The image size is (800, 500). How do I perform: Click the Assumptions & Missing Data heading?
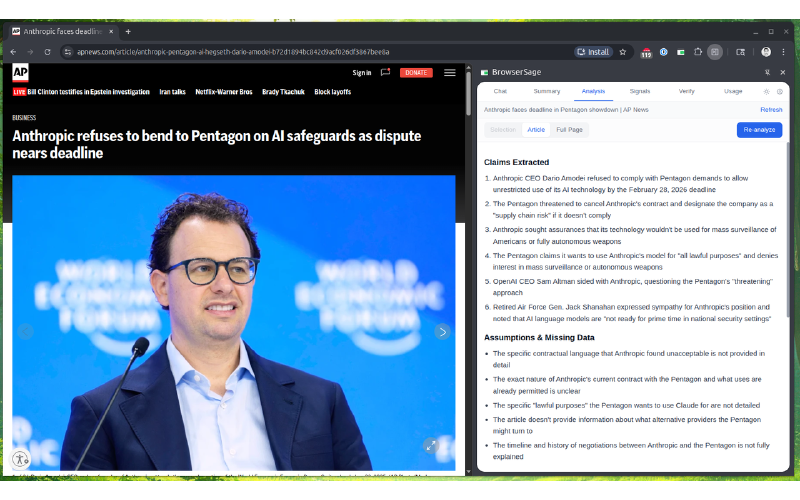[539, 337]
